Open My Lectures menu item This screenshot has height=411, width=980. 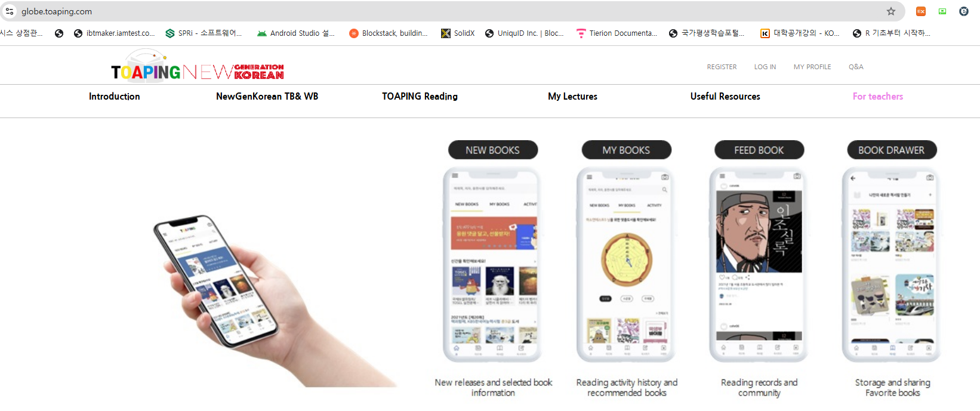(573, 97)
